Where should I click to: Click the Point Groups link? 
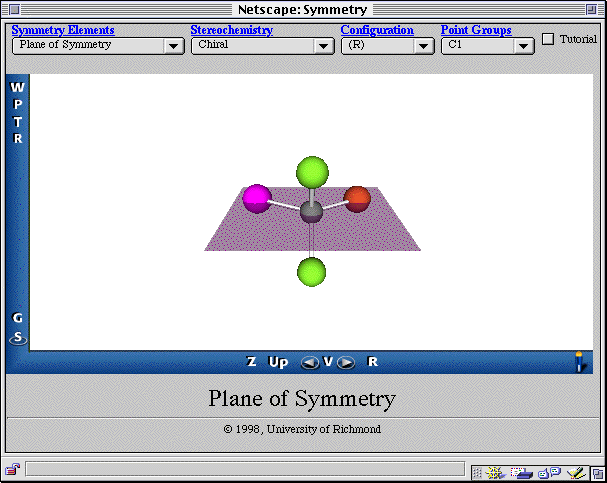coord(476,30)
